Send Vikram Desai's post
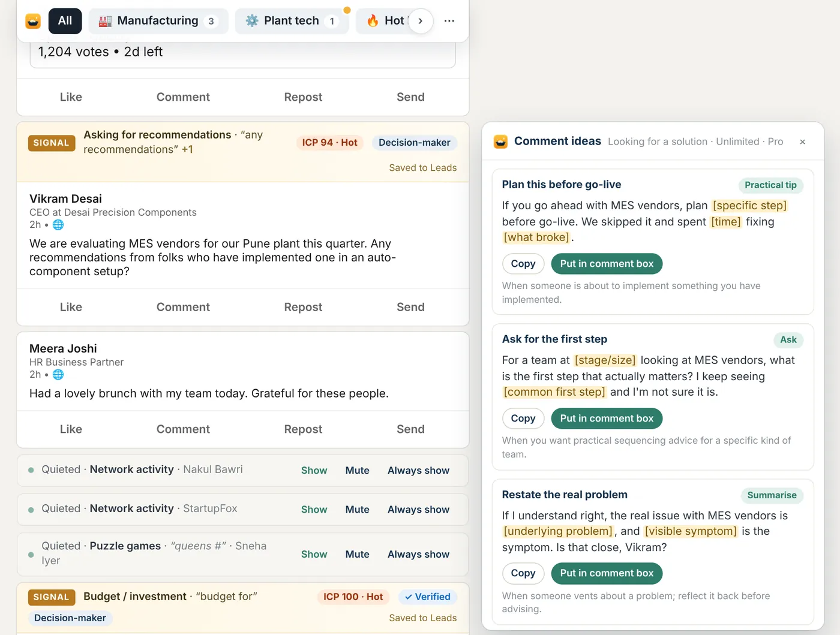Image resolution: width=840 pixels, height=635 pixels. click(410, 307)
